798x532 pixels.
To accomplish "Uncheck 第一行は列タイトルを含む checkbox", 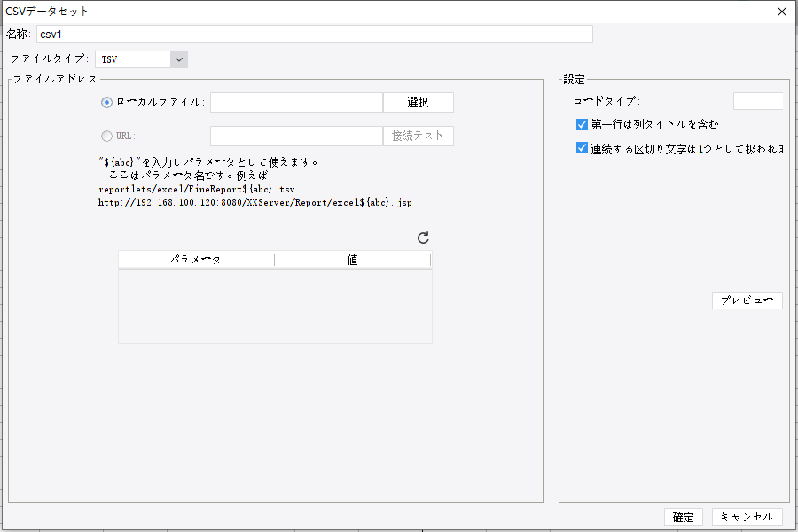I will point(583,125).
